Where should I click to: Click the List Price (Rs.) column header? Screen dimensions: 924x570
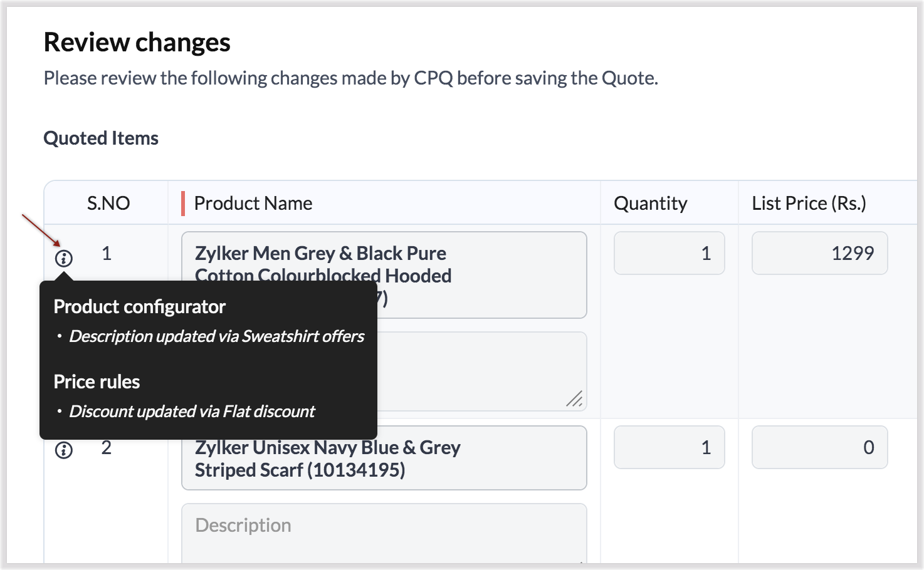(809, 203)
